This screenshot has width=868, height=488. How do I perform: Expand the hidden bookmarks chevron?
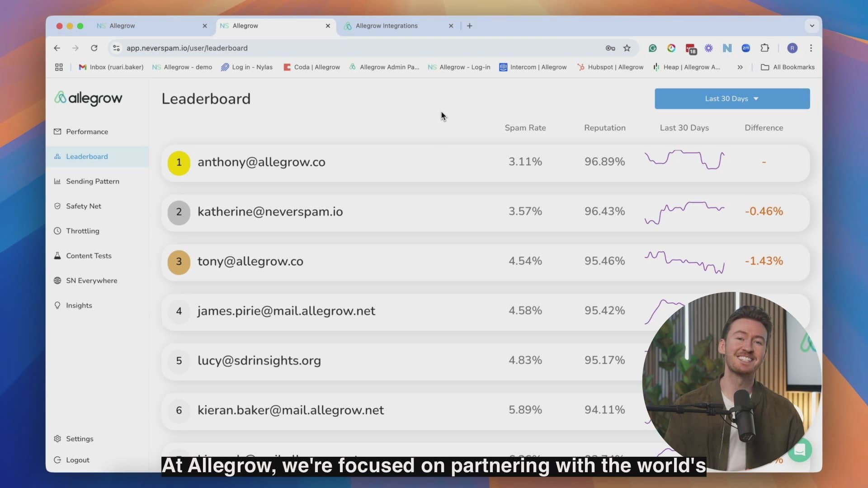pos(740,67)
